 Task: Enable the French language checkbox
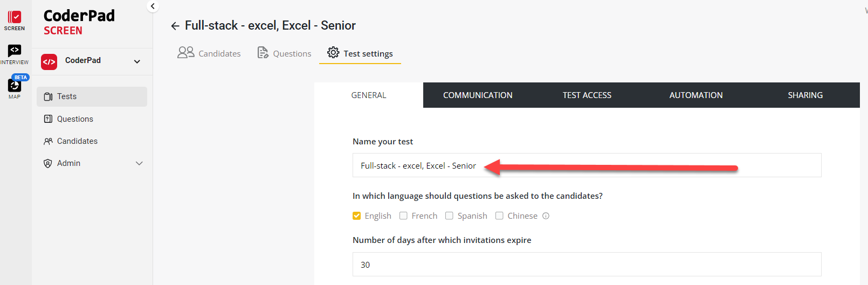pos(403,216)
